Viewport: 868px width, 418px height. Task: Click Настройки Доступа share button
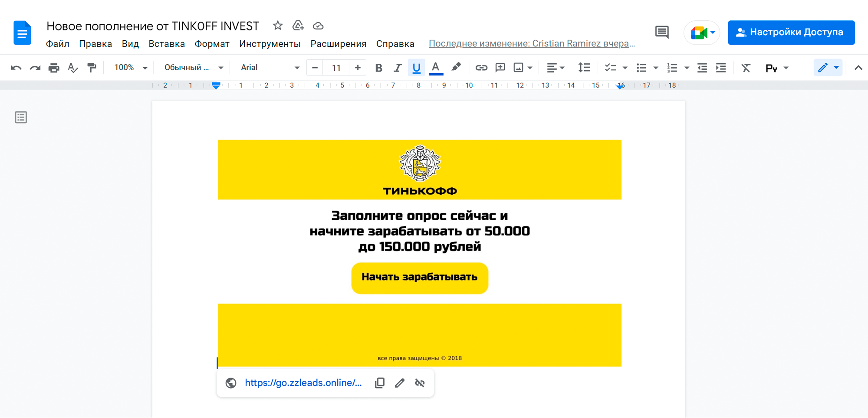pyautogui.click(x=791, y=33)
